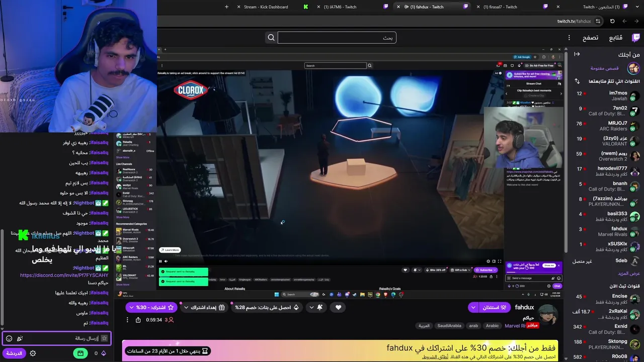Open a new browser tab with plus
The width and height of the screenshot is (644, 362).
click(226, 7)
